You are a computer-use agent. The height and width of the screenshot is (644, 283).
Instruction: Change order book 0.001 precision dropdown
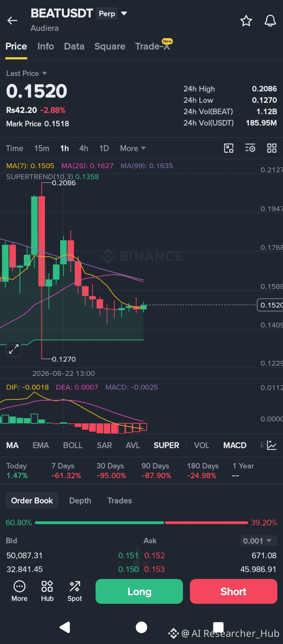click(259, 541)
